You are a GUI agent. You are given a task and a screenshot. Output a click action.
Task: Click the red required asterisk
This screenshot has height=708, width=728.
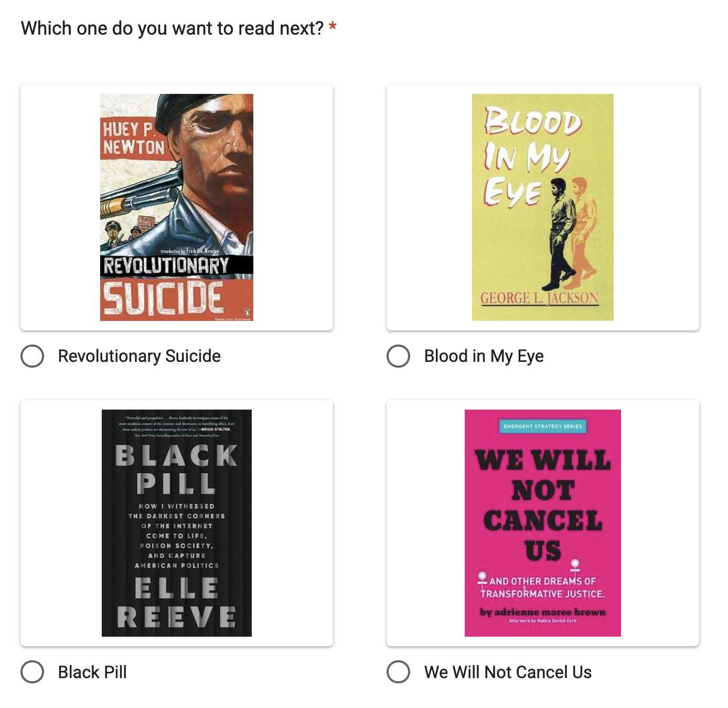333,26
